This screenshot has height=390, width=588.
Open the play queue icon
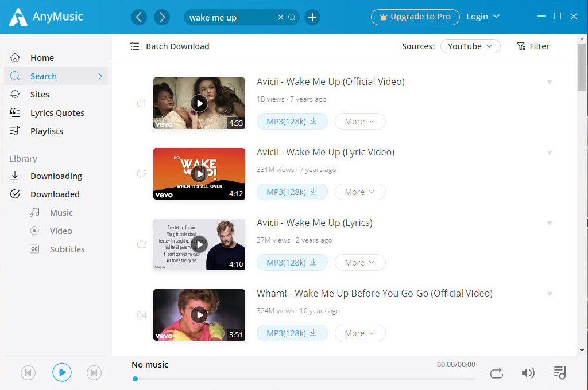pyautogui.click(x=559, y=372)
